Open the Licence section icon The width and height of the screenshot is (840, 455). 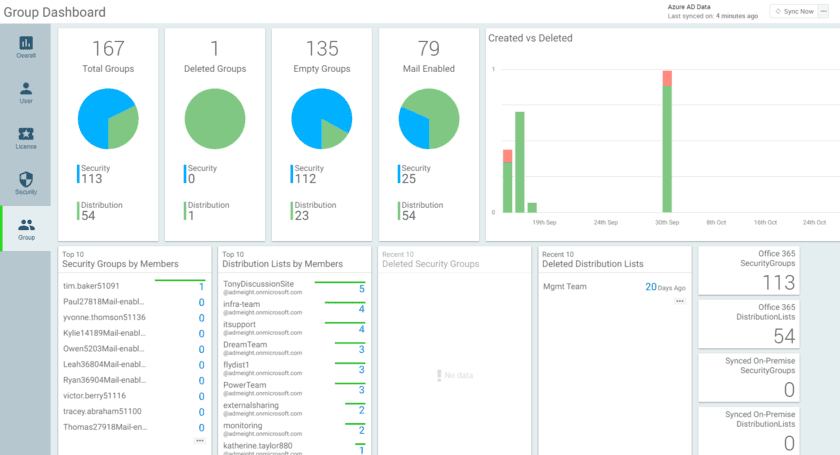(26, 138)
